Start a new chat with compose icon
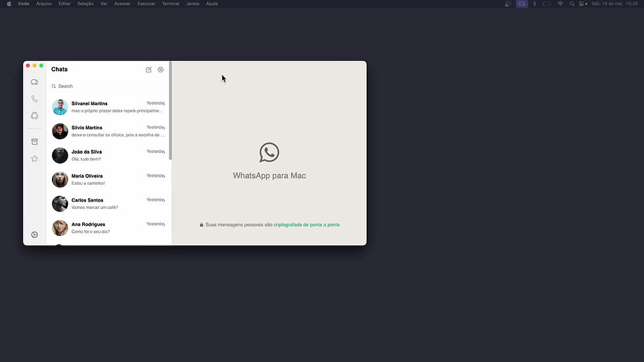The image size is (644, 362). (x=149, y=70)
